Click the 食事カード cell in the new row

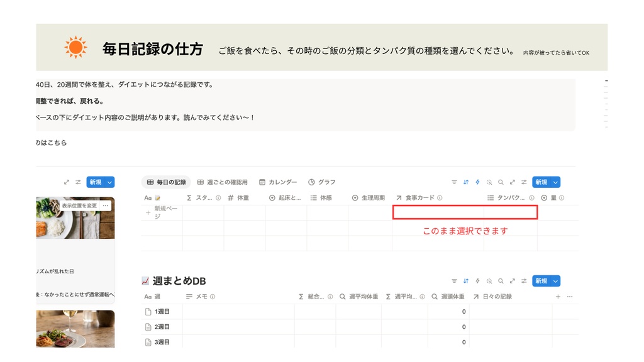pyautogui.click(x=438, y=212)
